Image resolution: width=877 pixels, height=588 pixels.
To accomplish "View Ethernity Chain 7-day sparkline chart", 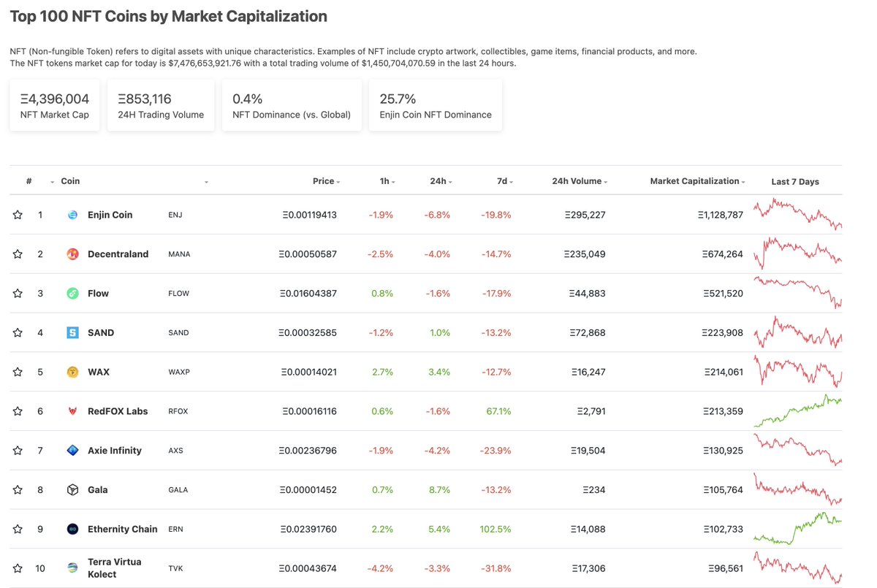I will [797, 529].
